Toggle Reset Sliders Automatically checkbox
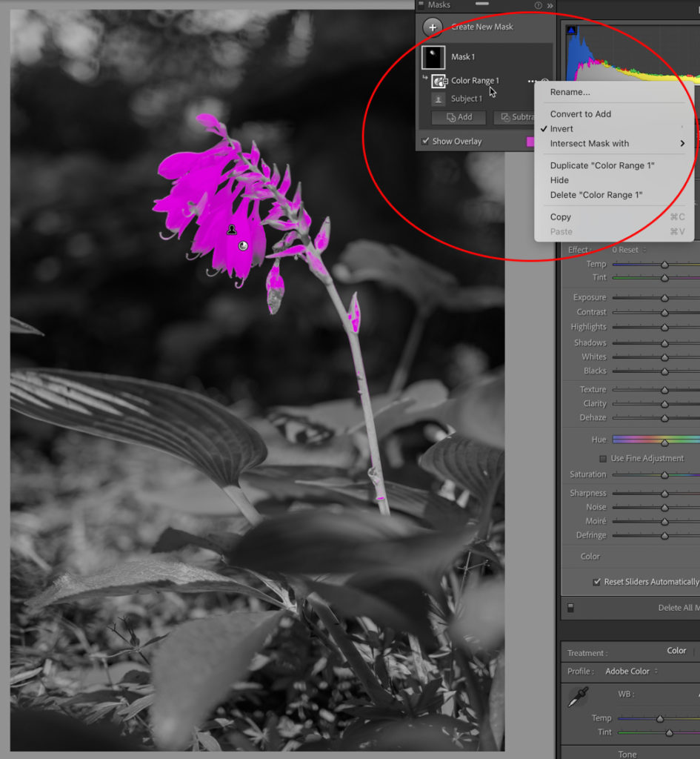 [x=596, y=582]
